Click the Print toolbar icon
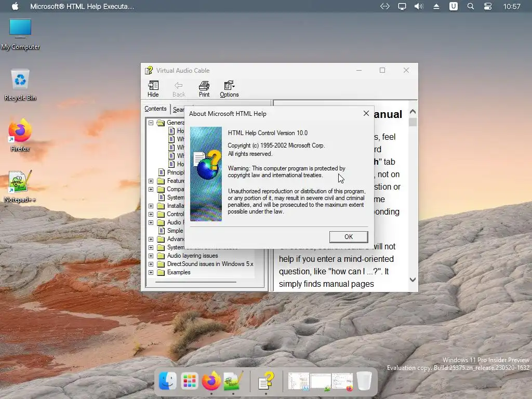532x399 pixels. pos(204,89)
